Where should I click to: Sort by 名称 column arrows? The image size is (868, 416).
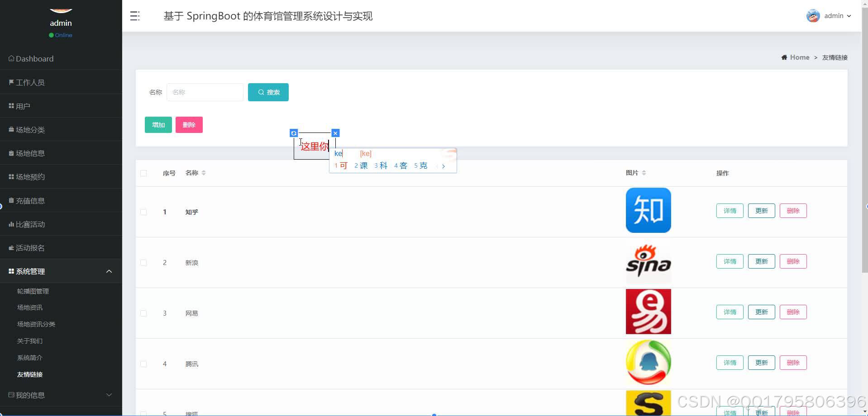pos(204,173)
